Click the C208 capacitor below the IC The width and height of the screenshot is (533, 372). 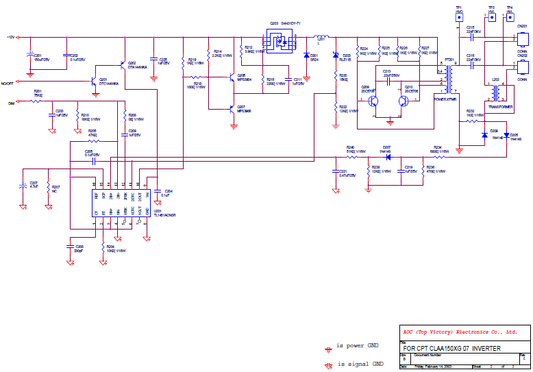[70, 246]
